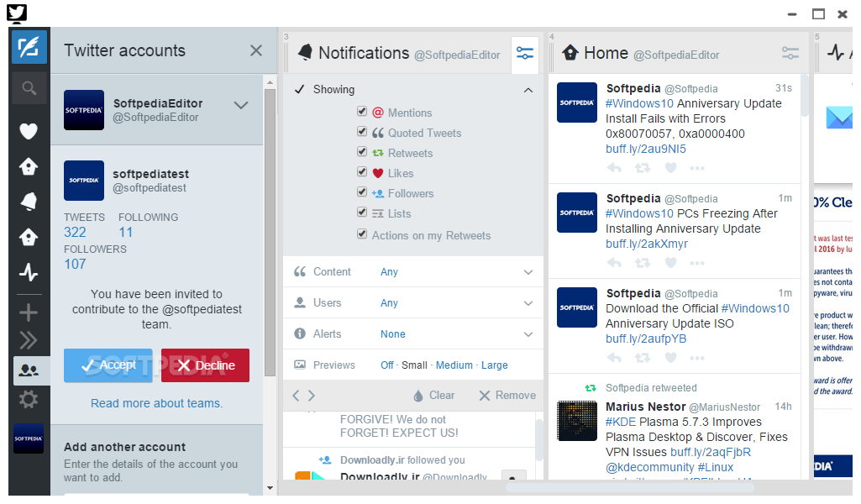
Task: Expand sidebar with double-arrow icon
Action: pyautogui.click(x=29, y=340)
